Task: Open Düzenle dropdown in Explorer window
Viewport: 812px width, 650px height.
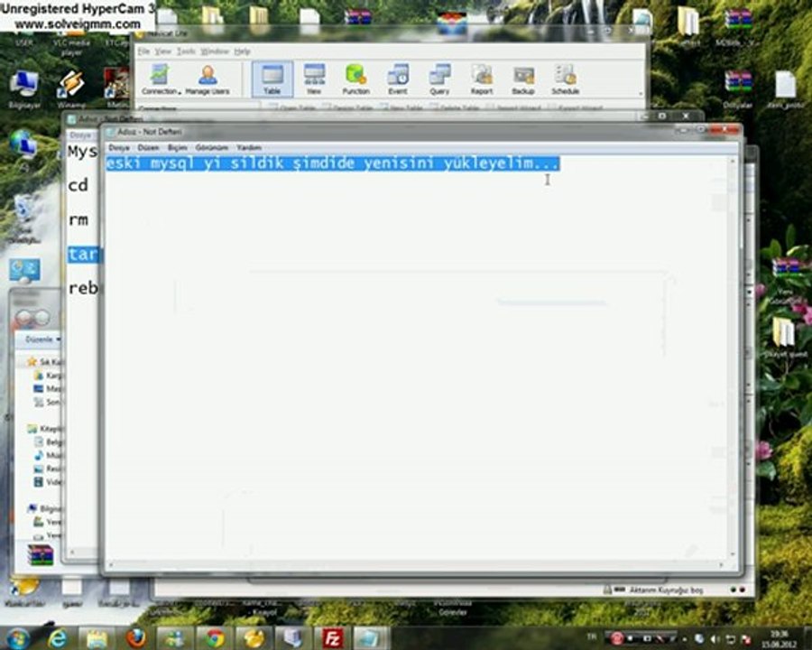Action: tap(42, 339)
